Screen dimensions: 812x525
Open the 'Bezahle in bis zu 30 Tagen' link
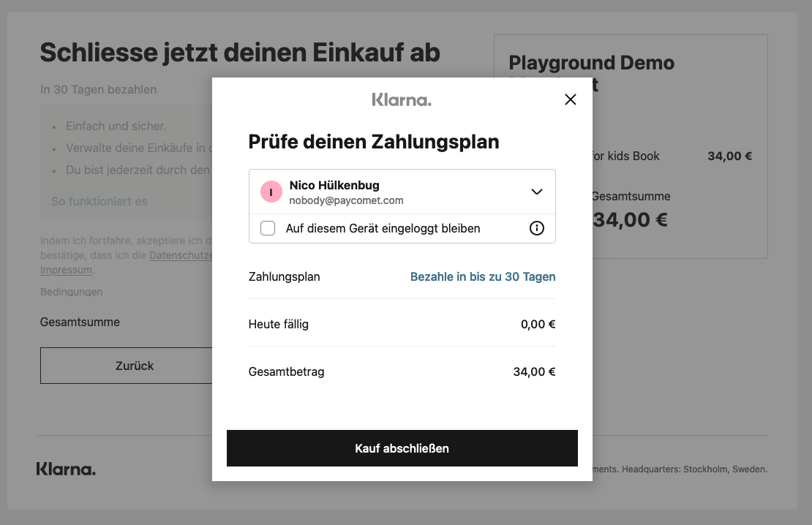coord(483,277)
